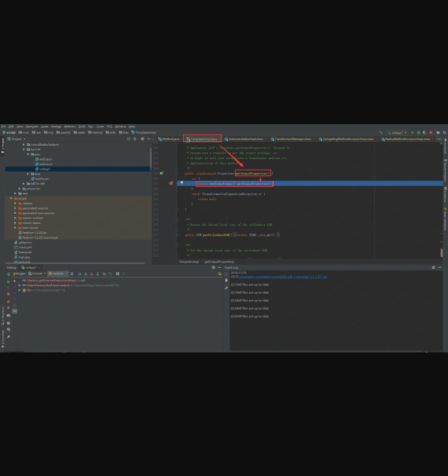Click the Project tree vertical scrollbar

click(x=151, y=158)
